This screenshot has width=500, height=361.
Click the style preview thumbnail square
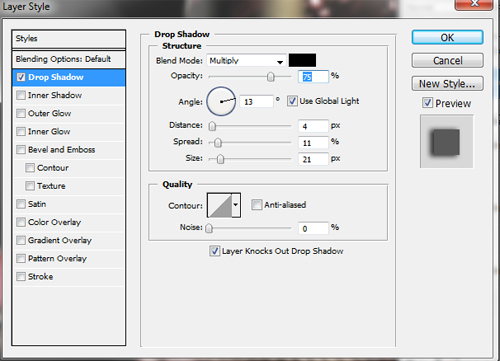tap(446, 141)
